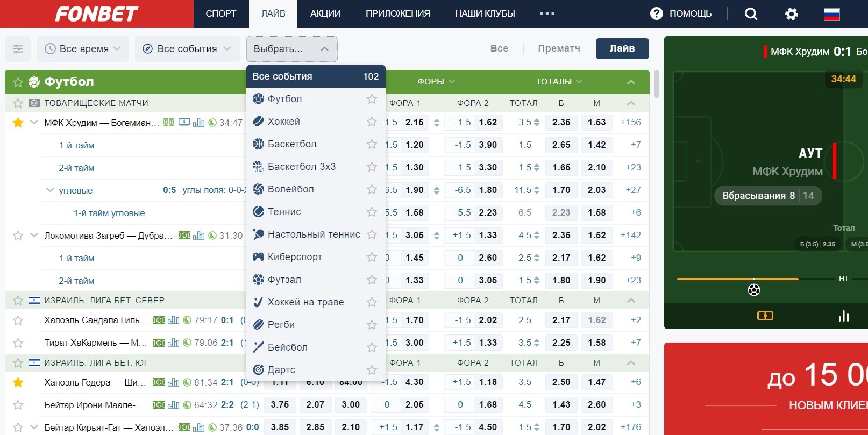The image size is (868, 435).
Task: Favorite Теннис in the sports dropdown list
Action: 372,212
